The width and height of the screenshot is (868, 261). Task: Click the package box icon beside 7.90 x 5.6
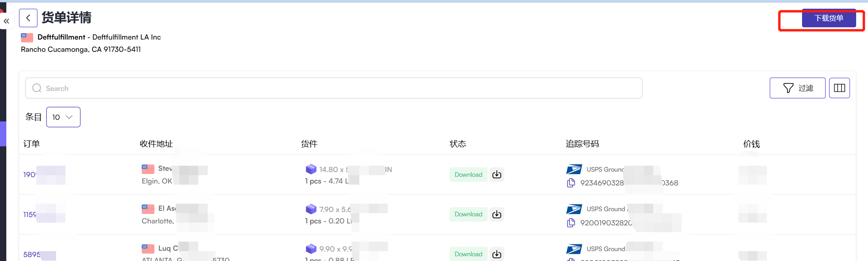(311, 209)
